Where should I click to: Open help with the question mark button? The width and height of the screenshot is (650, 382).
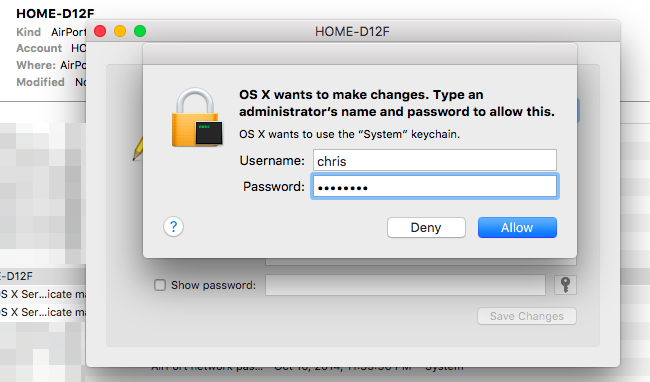173,227
